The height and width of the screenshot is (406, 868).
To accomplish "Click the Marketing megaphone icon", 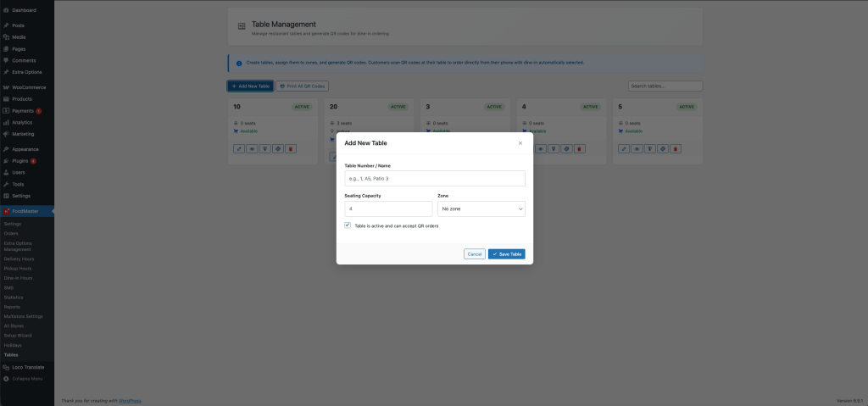I will (6, 134).
